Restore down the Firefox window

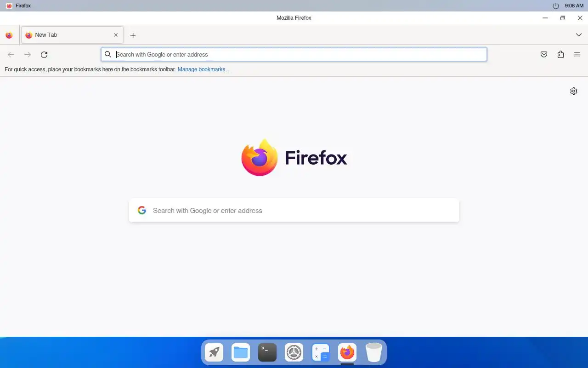[563, 18]
